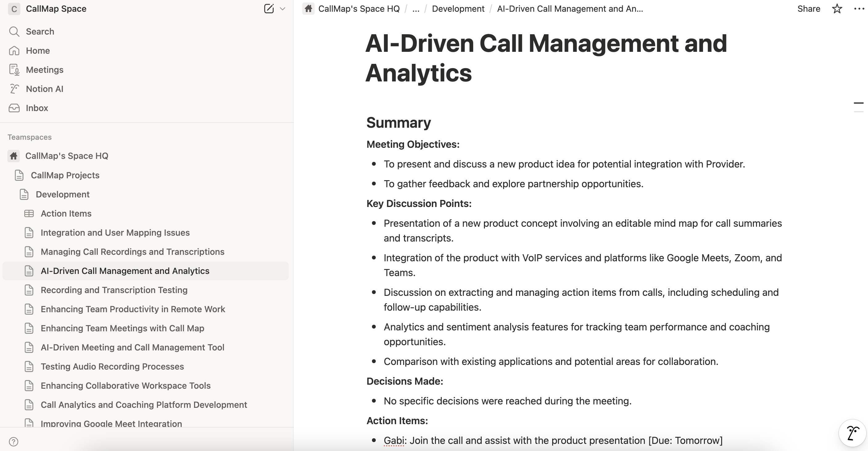Viewport: 868px width, 451px height.
Task: Open Enhancing Collaborative Workspace Tools
Action: [126, 386]
